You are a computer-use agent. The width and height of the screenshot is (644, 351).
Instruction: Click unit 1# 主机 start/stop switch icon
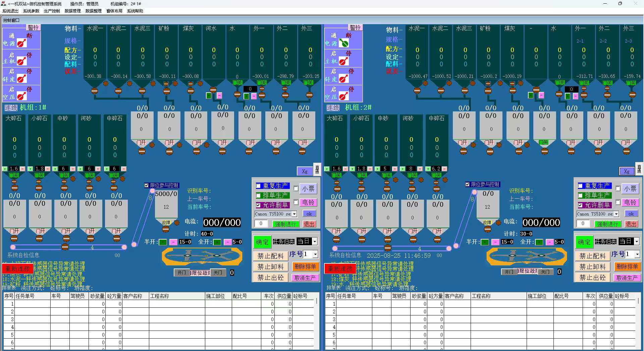(x=22, y=61)
